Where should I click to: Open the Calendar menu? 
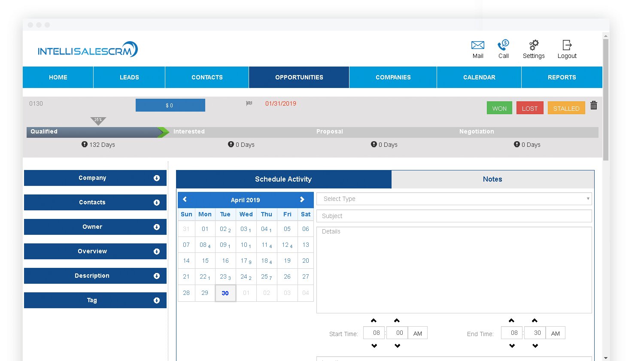point(479,77)
